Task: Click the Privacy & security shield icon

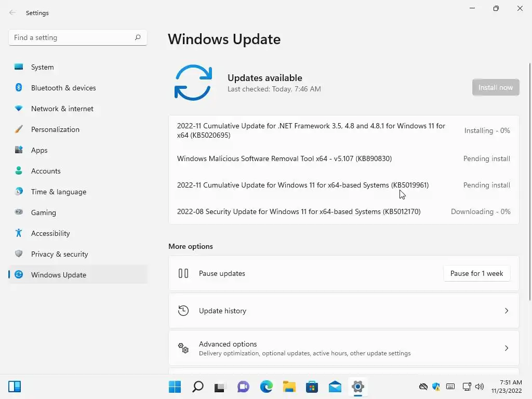Action: (19, 254)
